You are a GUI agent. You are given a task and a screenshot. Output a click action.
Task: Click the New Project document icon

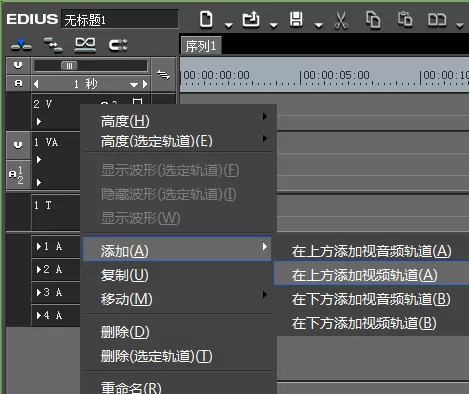click(x=206, y=19)
